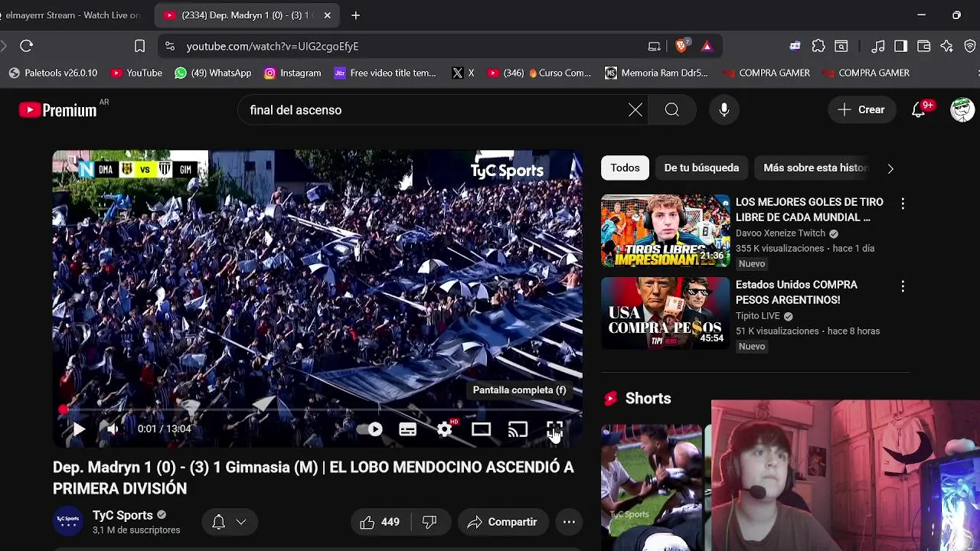Viewport: 980px width, 551px height.
Task: Open the site information icon in the address bar
Action: click(x=170, y=46)
